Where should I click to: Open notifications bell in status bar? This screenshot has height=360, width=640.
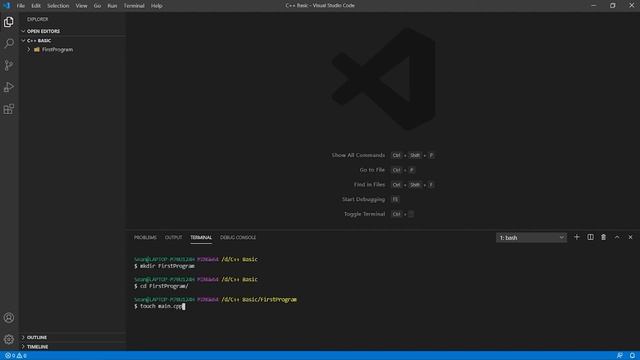click(632, 356)
